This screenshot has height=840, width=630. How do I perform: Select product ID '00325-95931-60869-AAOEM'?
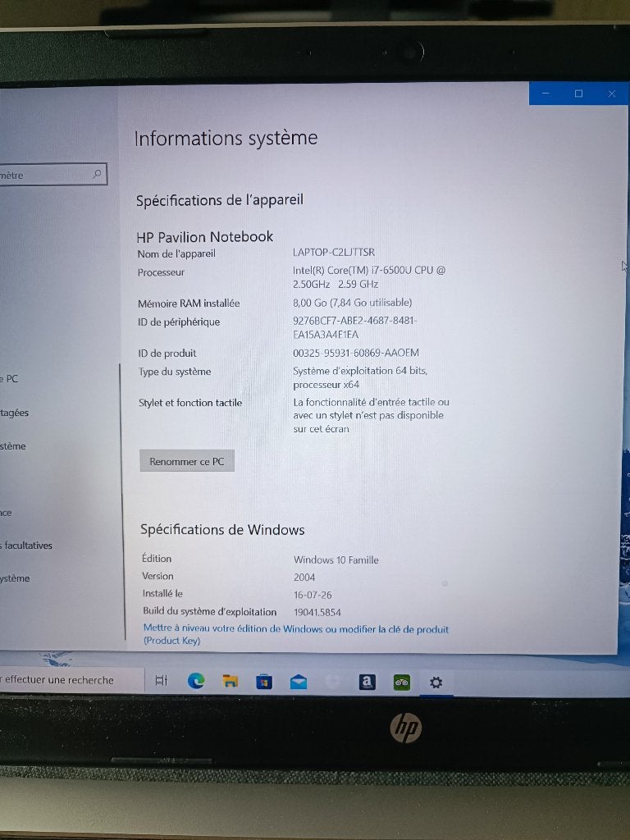pos(356,353)
